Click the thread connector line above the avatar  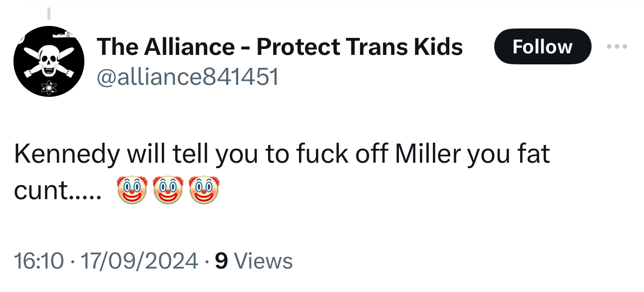[49, 13]
